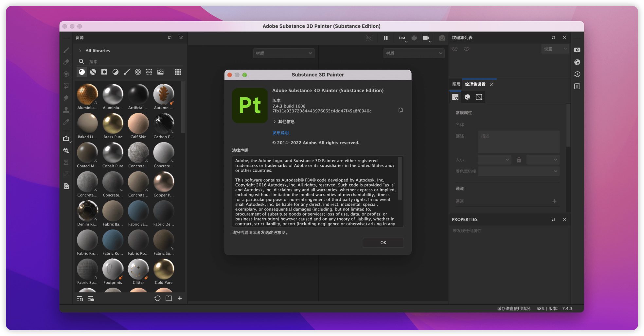The image size is (644, 336).
Task: Open the first 大小 size dropdown
Action: pos(494,160)
